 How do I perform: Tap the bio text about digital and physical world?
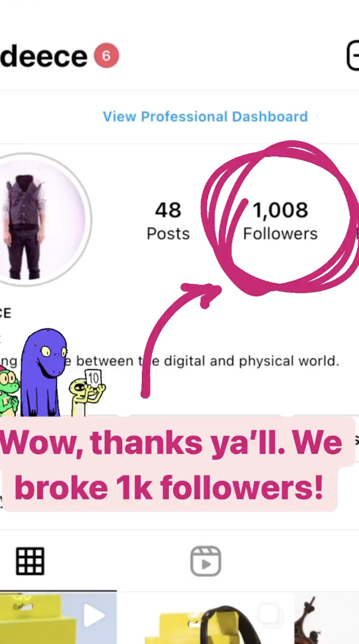(170, 361)
